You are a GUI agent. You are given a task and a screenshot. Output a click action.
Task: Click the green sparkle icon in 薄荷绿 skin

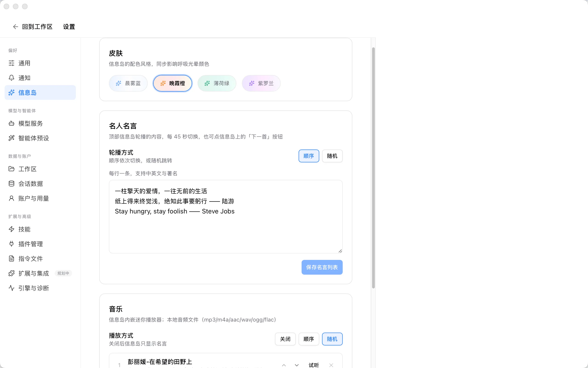207,83
